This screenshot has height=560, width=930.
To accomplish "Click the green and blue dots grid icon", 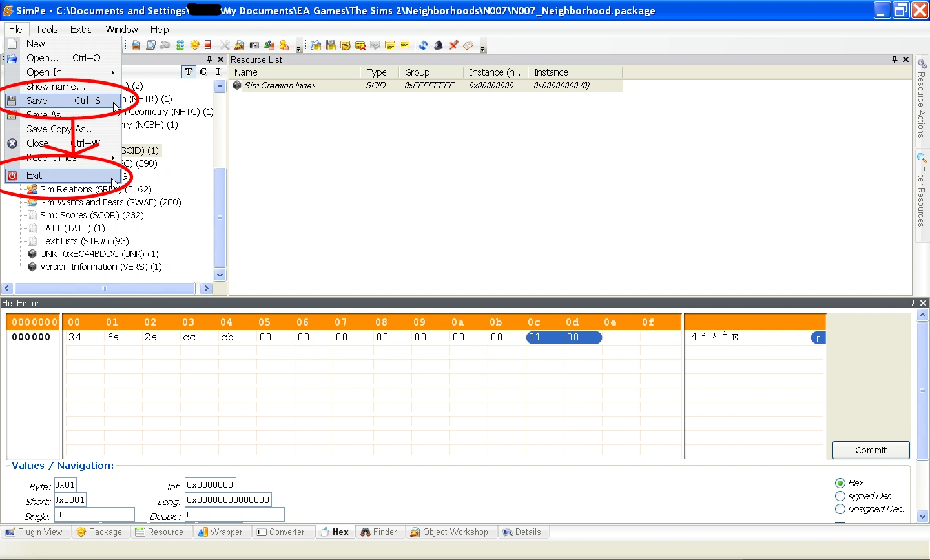I will [180, 45].
